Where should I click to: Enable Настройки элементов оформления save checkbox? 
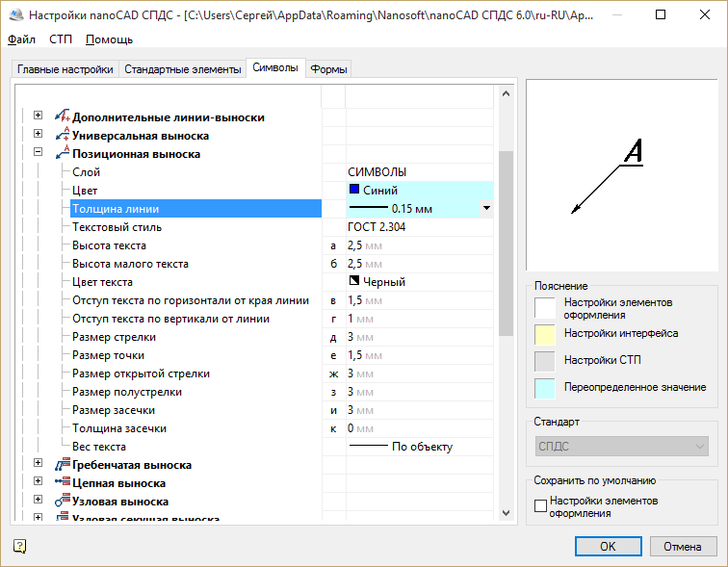tap(540, 505)
